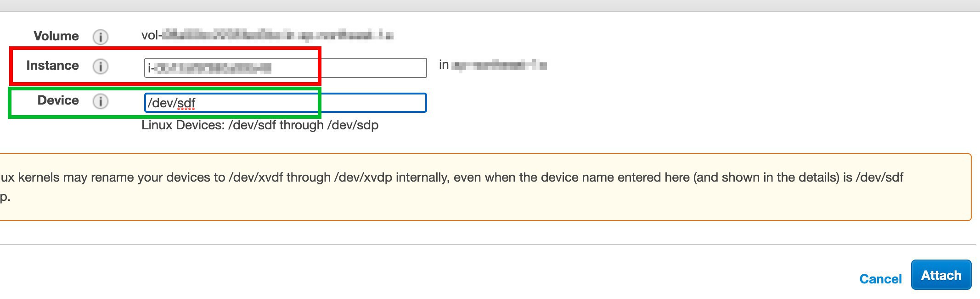
Task: Click the blurred vol- volume ID text
Action: click(x=267, y=35)
